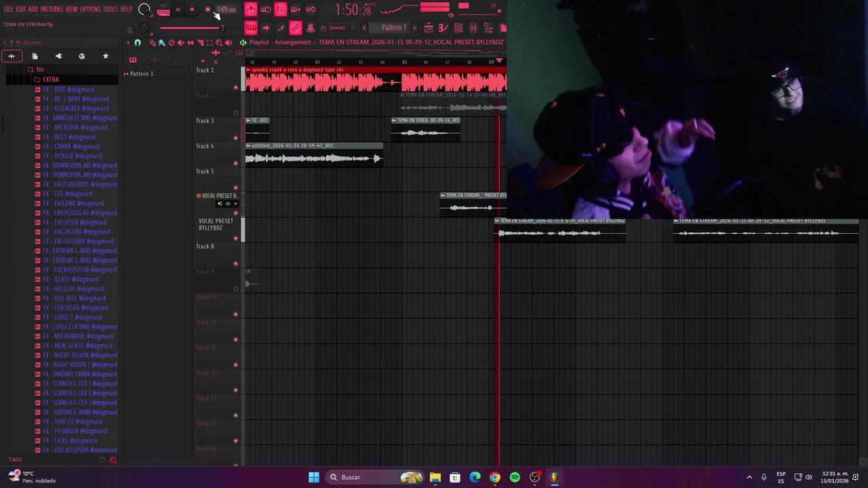Open the OPTIONS menu
The width and height of the screenshot is (868, 488).
[92, 9]
